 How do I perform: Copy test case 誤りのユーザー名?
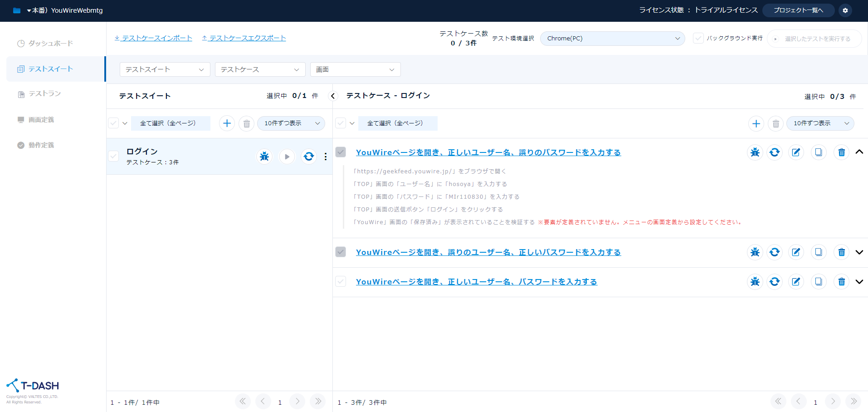(819, 252)
